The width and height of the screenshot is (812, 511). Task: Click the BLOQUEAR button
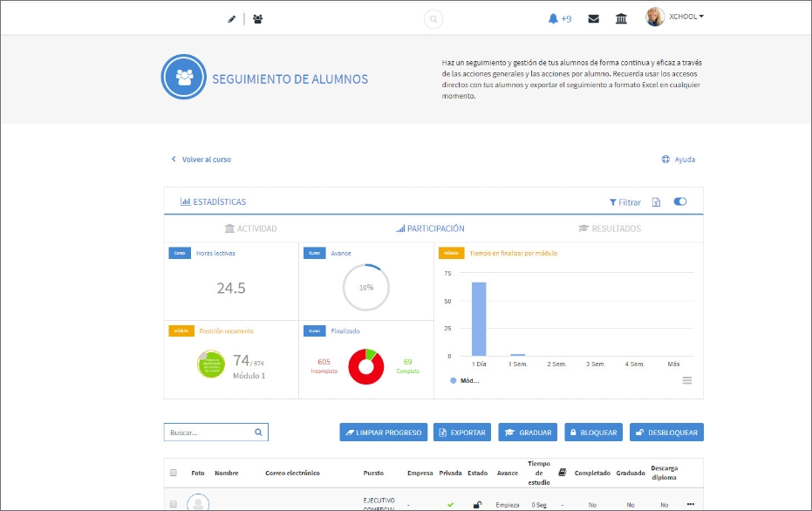593,433
